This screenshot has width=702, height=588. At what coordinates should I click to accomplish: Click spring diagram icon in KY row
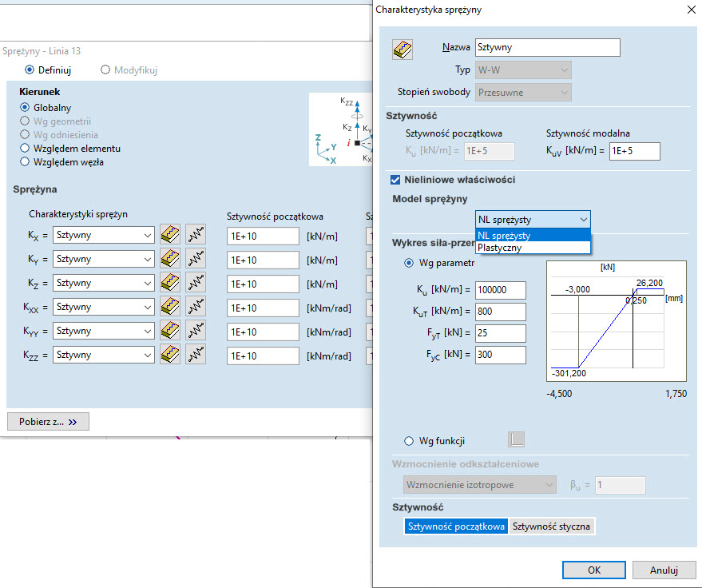196,259
